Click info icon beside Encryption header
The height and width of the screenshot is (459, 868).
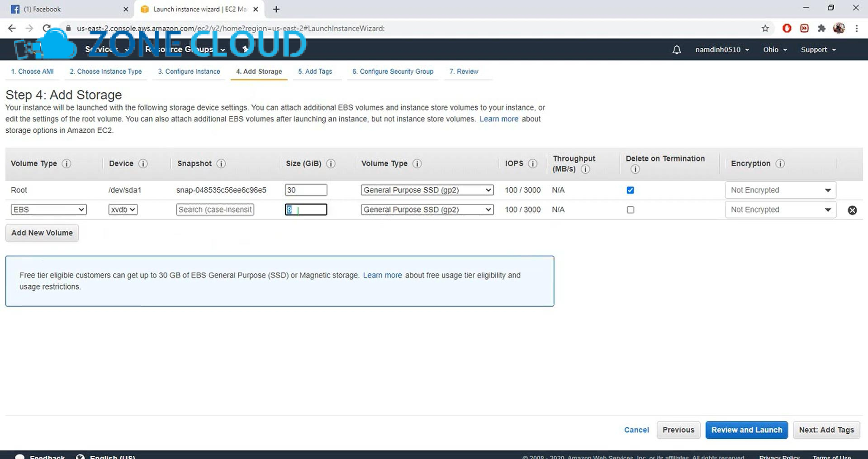pos(780,163)
